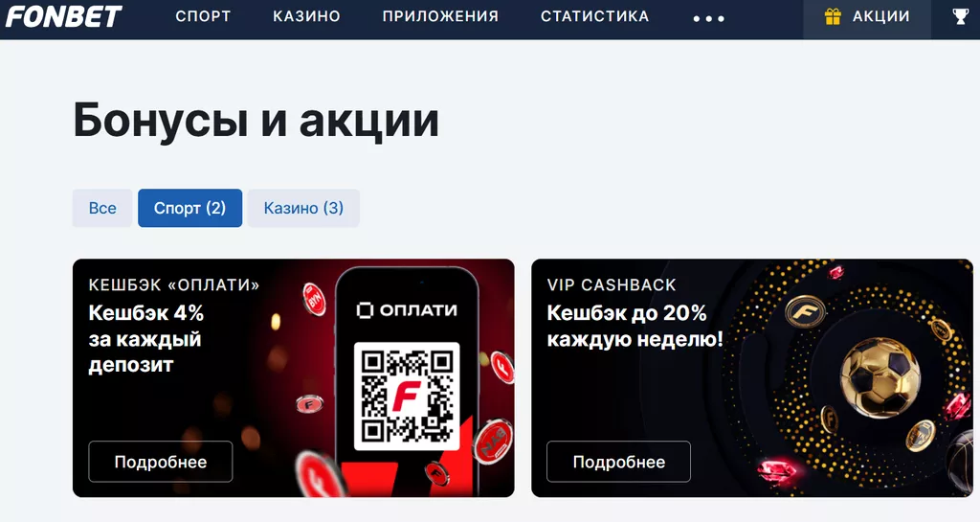
Task: Click the FONBET logo
Action: [x=63, y=17]
